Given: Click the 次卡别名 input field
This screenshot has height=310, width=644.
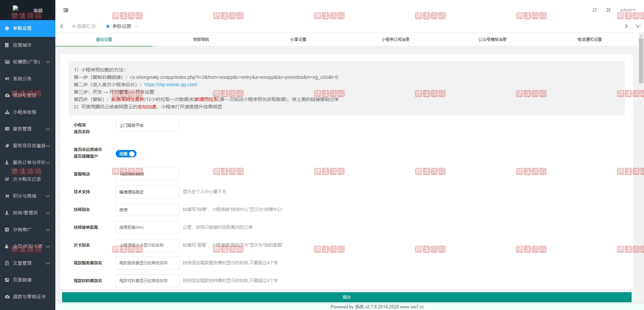Looking at the screenshot, I should pos(147,245).
